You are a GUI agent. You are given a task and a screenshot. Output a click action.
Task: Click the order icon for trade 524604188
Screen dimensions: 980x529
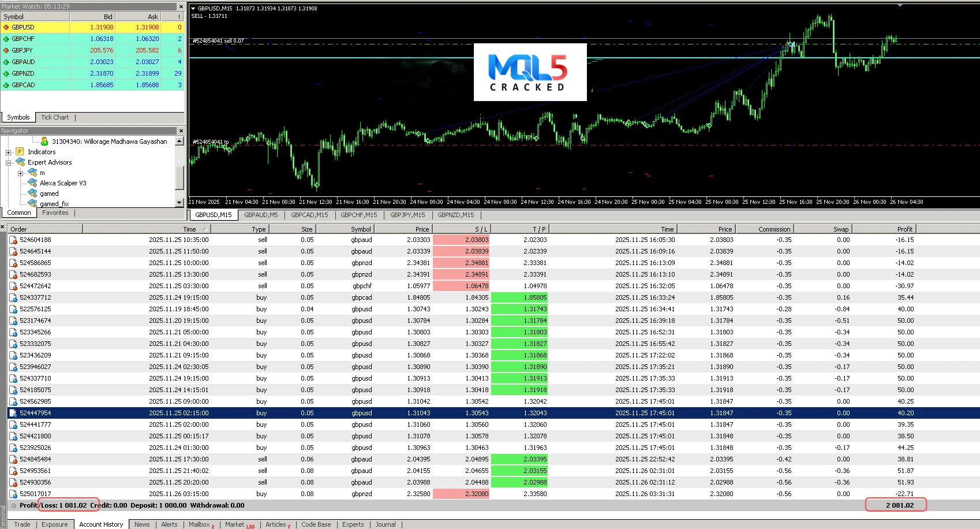pyautogui.click(x=13, y=240)
